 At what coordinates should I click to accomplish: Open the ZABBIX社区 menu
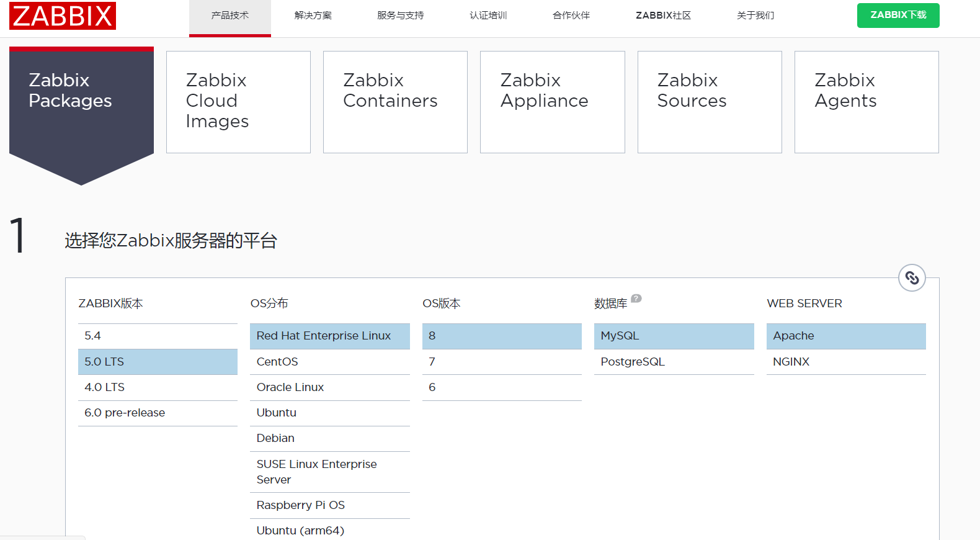click(663, 16)
